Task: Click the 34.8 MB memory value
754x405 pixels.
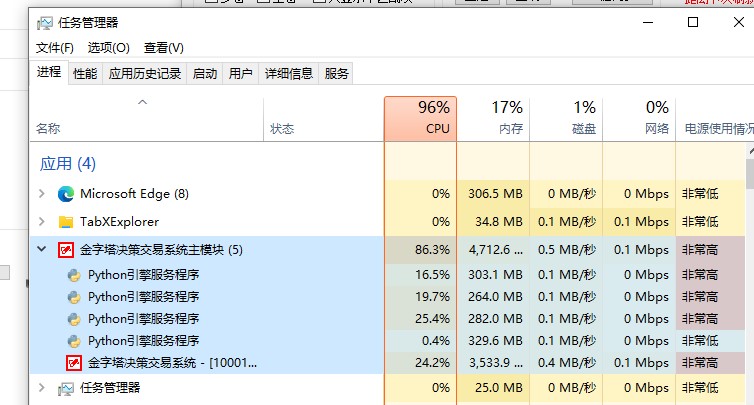Action: pyautogui.click(x=499, y=222)
